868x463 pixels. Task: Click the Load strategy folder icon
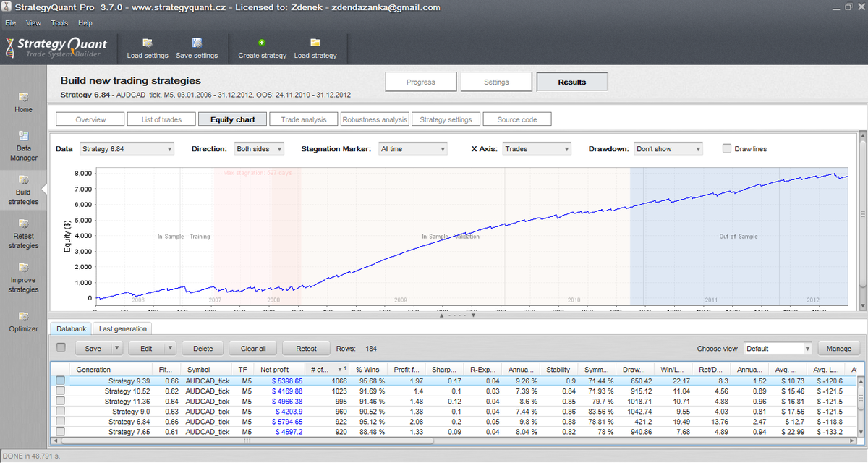[315, 43]
